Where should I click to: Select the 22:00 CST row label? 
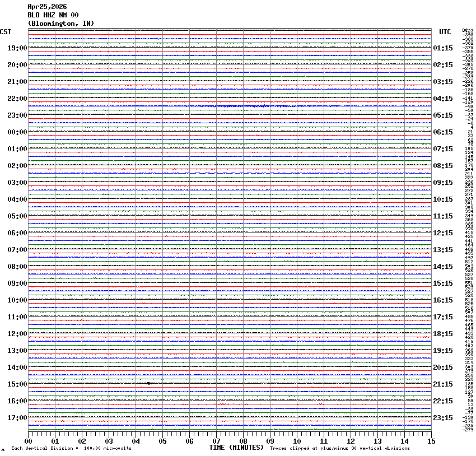tap(17, 99)
